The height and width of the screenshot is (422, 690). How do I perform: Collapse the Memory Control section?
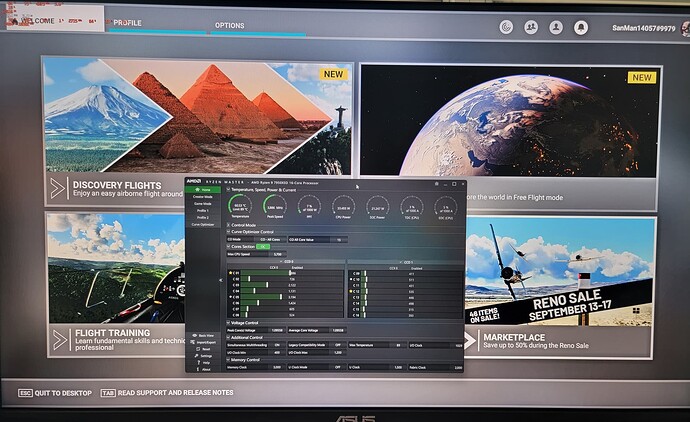coord(228,360)
